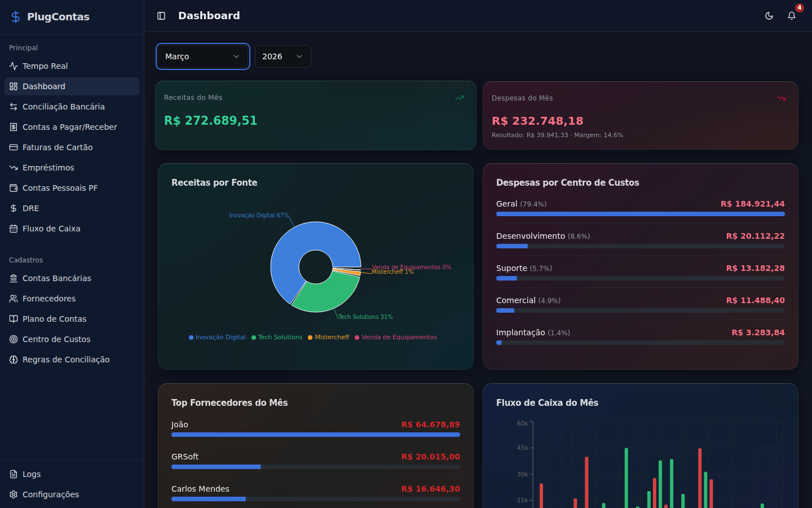Screen dimensions: 812x508
Task: Click the PlugContas dollar logo icon
Action: [15, 16]
